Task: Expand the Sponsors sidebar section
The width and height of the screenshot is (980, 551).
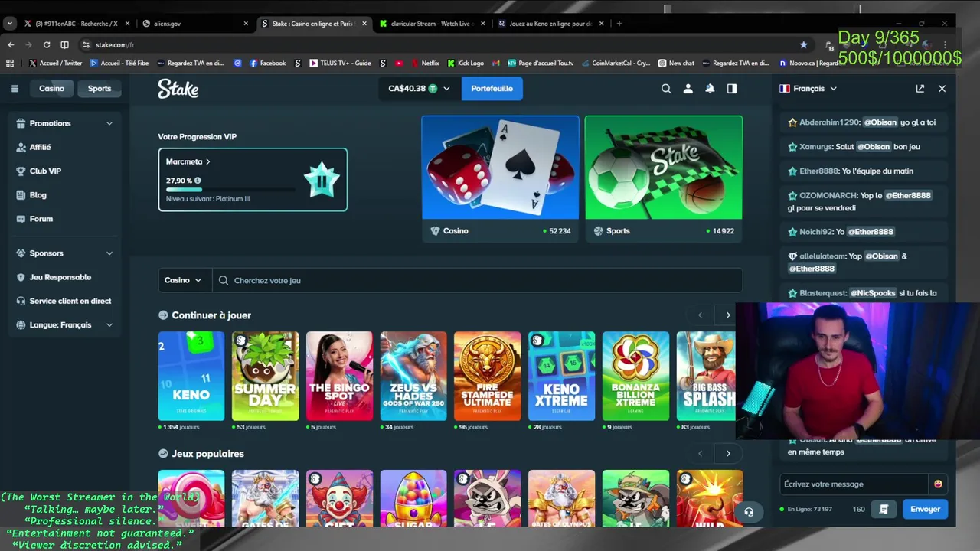Action: click(64, 253)
